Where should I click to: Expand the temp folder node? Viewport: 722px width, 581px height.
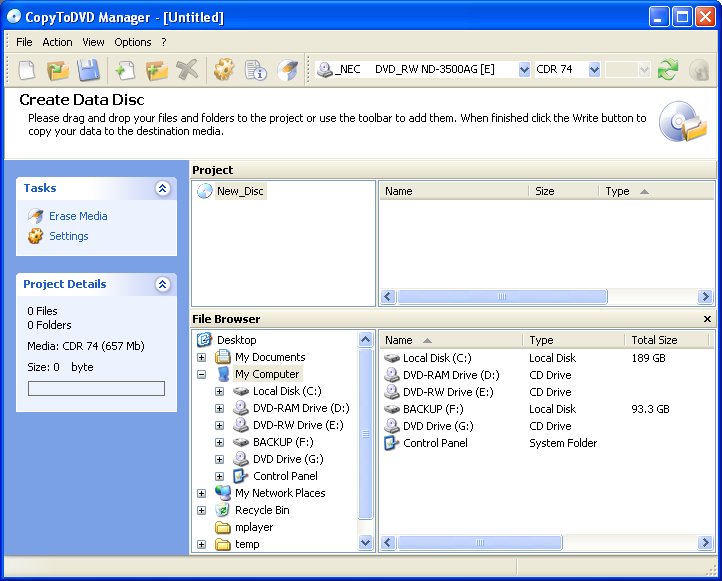(201, 544)
